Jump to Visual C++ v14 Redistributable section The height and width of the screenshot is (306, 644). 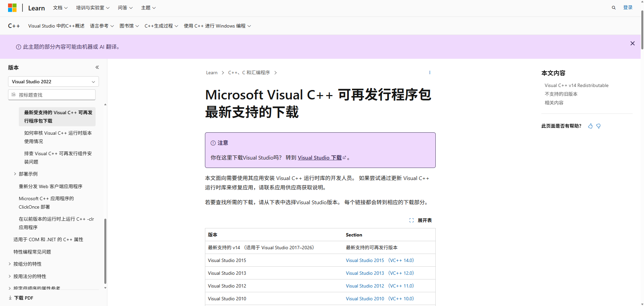[576, 85]
